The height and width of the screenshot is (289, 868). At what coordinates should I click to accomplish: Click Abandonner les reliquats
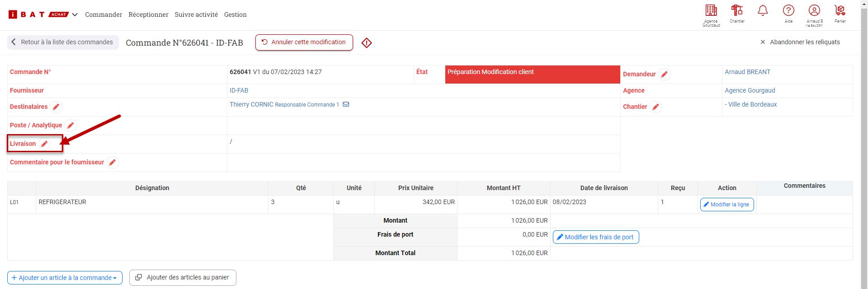[x=800, y=42]
